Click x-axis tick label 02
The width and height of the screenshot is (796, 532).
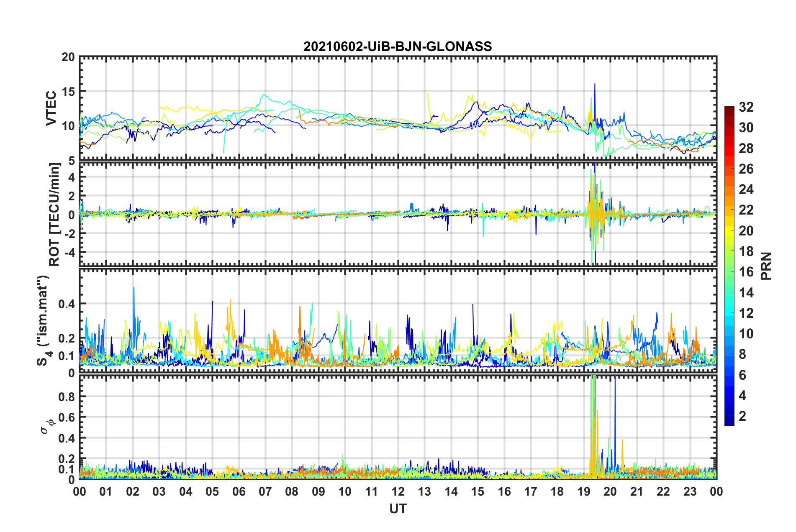click(133, 491)
